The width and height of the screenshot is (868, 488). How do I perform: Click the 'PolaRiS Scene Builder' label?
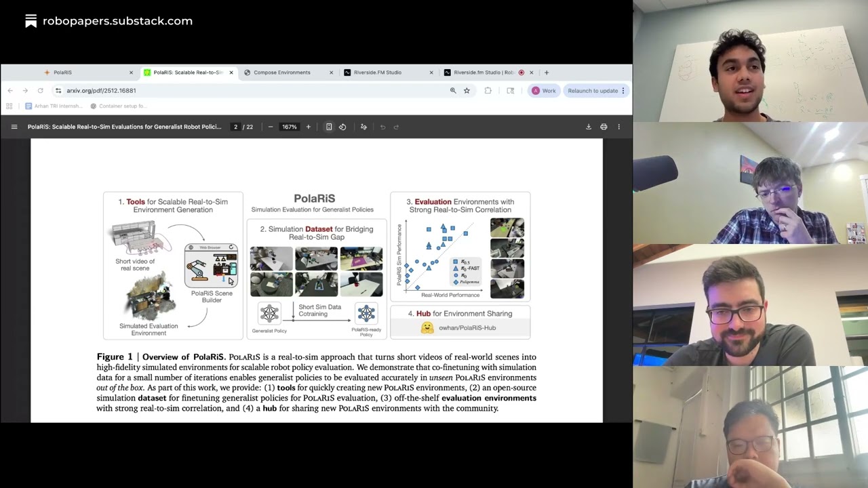(212, 297)
